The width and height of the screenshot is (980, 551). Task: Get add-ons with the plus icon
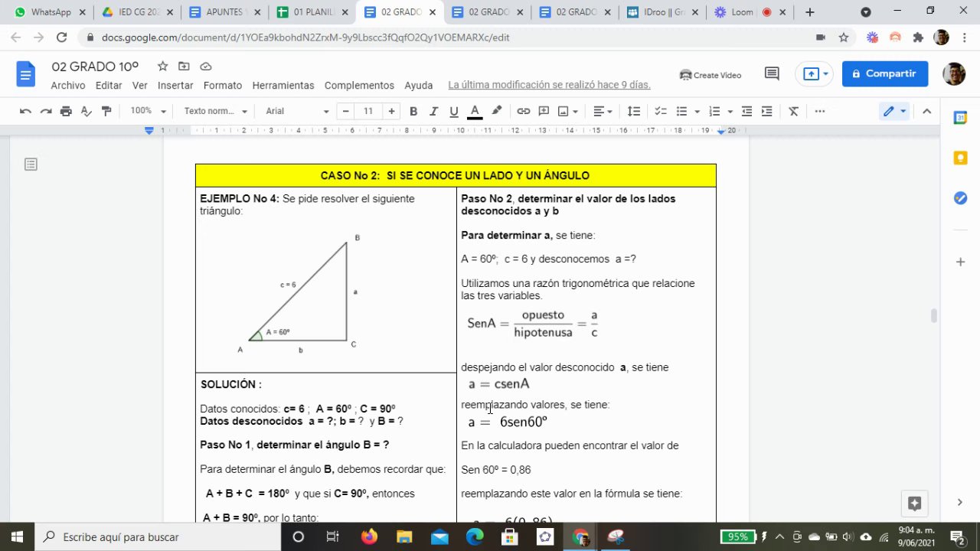point(960,262)
